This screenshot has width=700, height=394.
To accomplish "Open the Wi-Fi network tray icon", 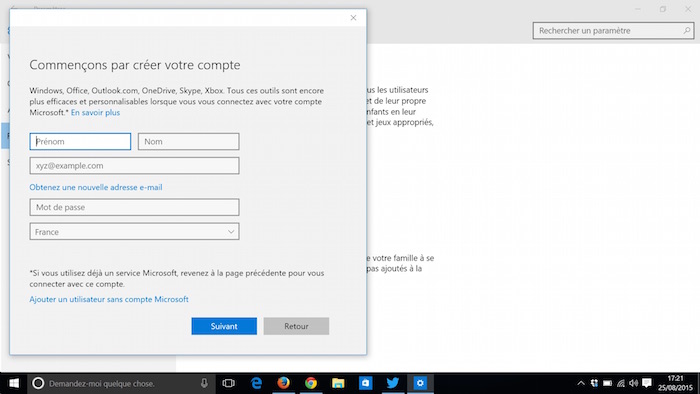I will [621, 383].
